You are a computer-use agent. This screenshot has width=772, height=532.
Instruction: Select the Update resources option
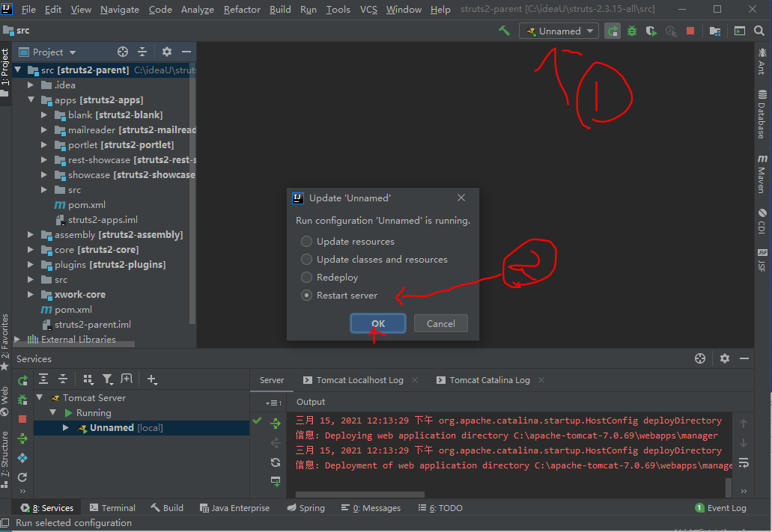click(x=347, y=242)
